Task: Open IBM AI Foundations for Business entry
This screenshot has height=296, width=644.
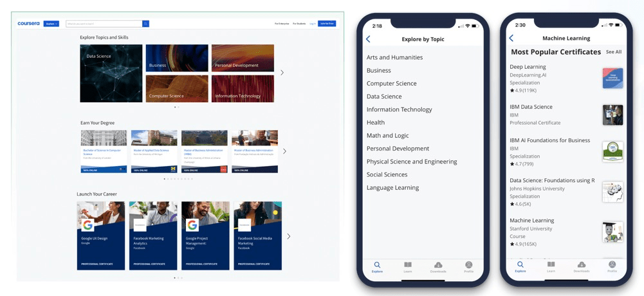Action: tap(566, 152)
